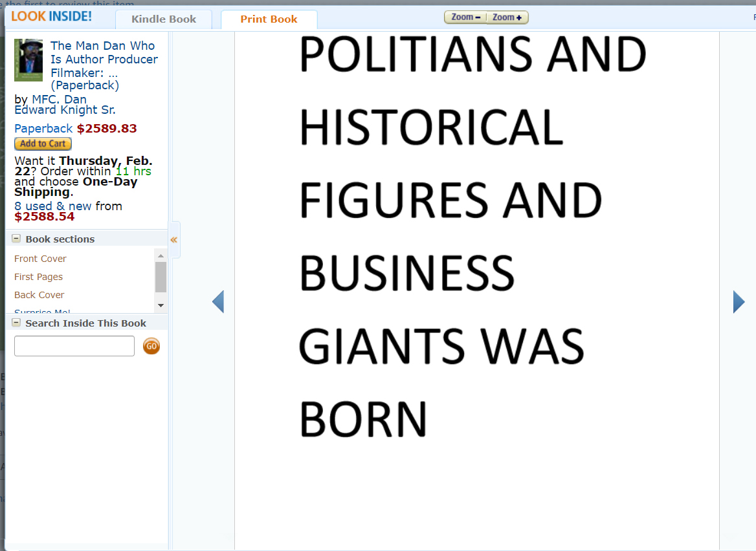Collapse the sidebar with double chevron
Screen dimensions: 756x551
click(x=173, y=240)
